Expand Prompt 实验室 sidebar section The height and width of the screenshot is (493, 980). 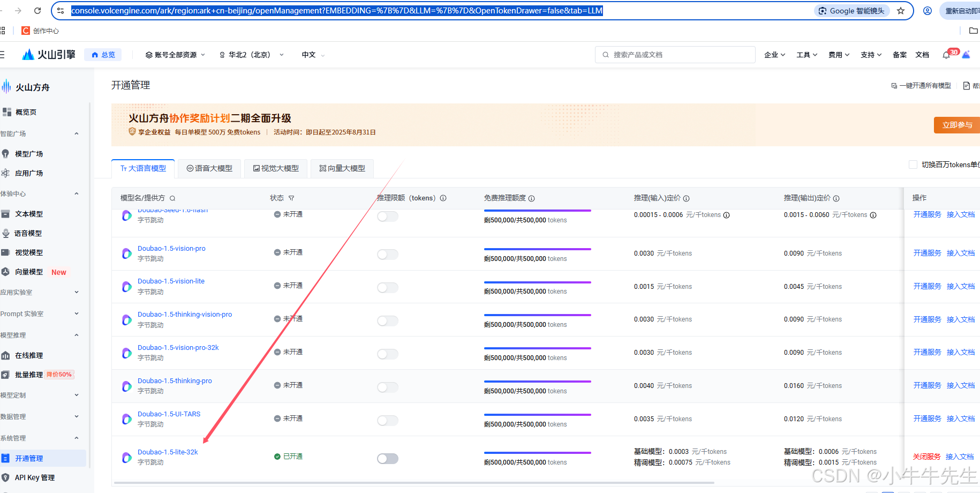pos(77,313)
